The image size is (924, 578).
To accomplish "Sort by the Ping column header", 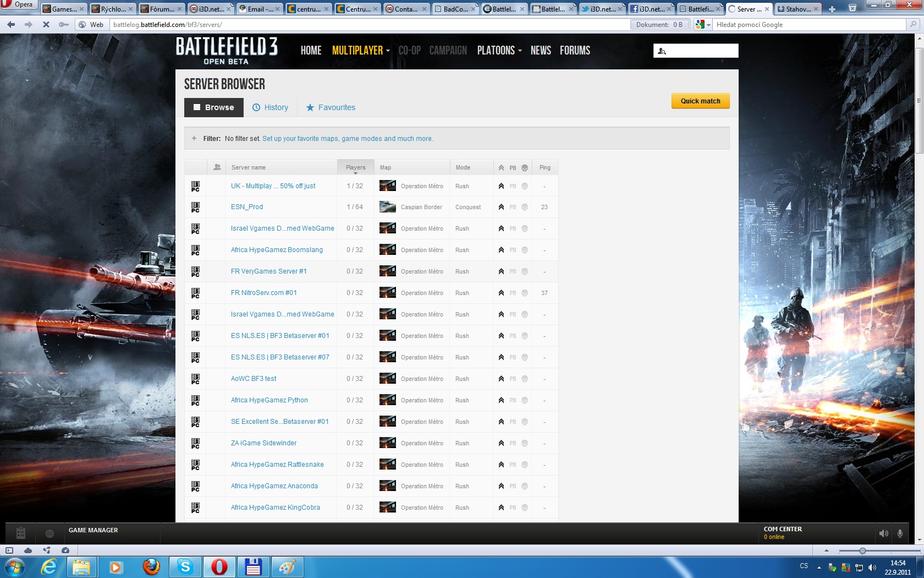I will 545,167.
